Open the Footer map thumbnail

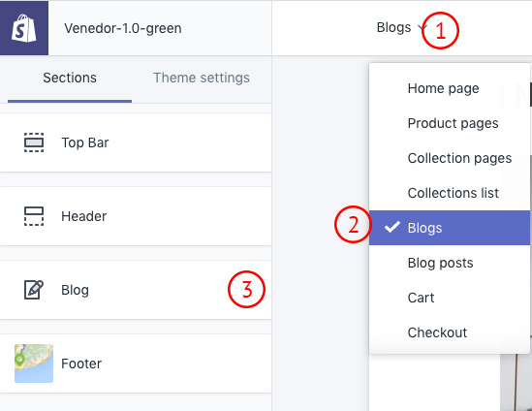click(34, 364)
